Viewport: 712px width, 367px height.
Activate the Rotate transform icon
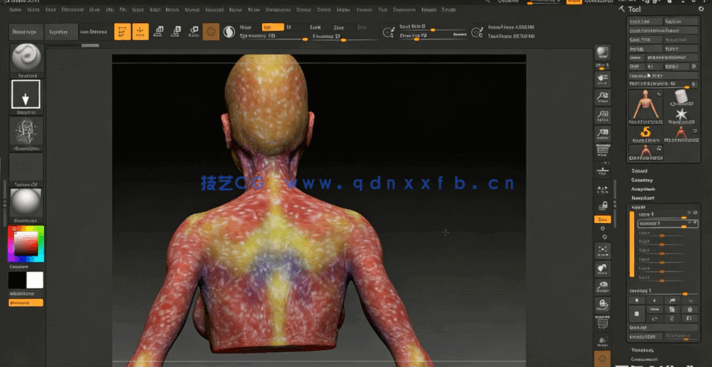tap(193, 31)
